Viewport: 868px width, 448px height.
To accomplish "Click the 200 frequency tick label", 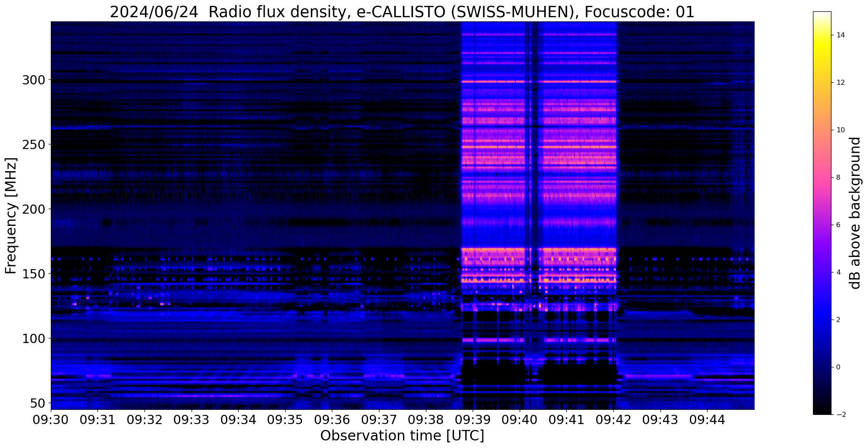I will coord(34,209).
